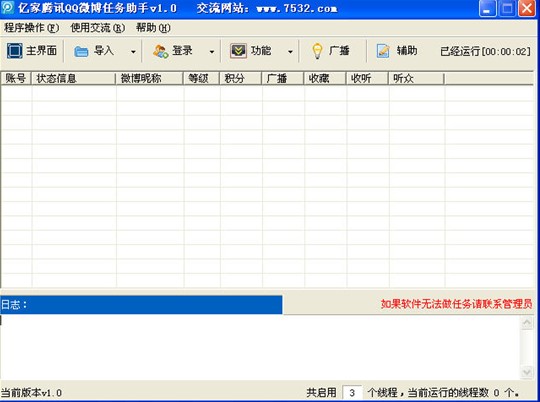Click the 共启用 label in status bar
Screen dimensions: 540x402
[321, 392]
